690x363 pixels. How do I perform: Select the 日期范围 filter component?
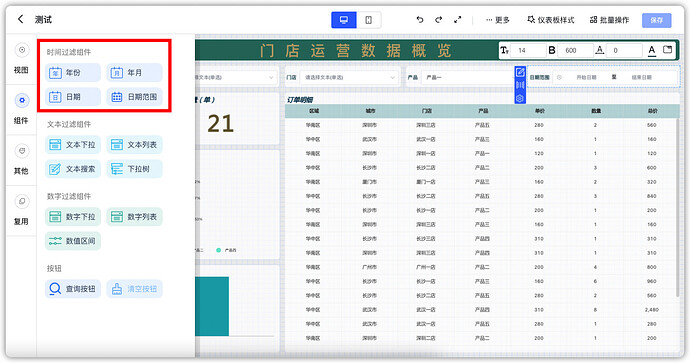coord(135,97)
